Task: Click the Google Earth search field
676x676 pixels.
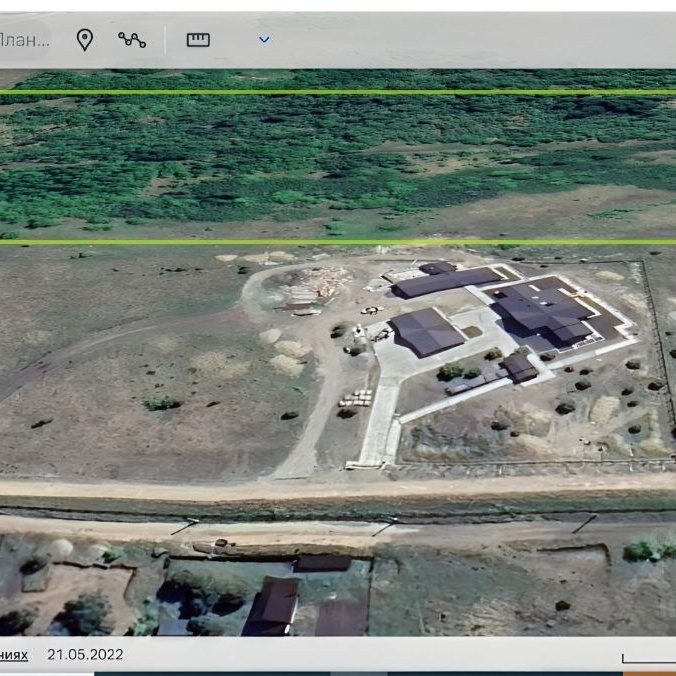Action: point(24,40)
